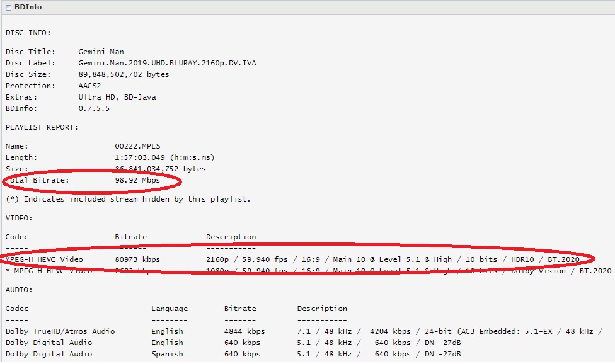Select the Spanish 'Dolby Digital Audio' codec
The image size is (615, 364).
click(x=49, y=354)
